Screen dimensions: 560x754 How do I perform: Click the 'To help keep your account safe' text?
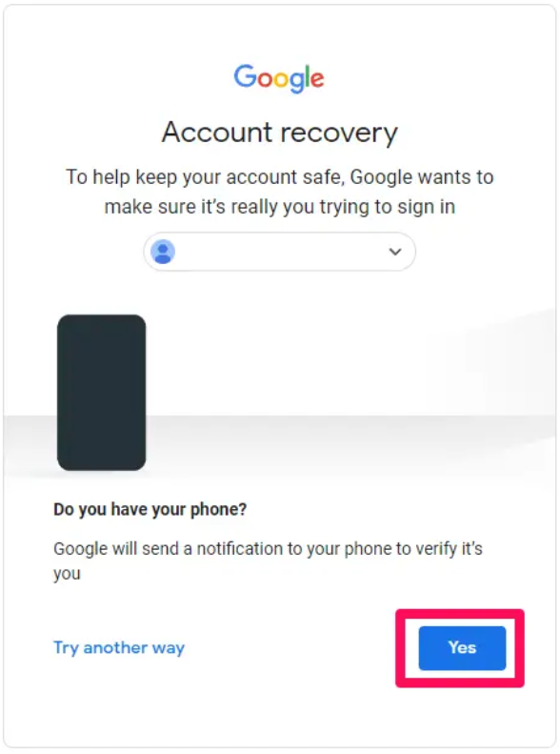[279, 192]
